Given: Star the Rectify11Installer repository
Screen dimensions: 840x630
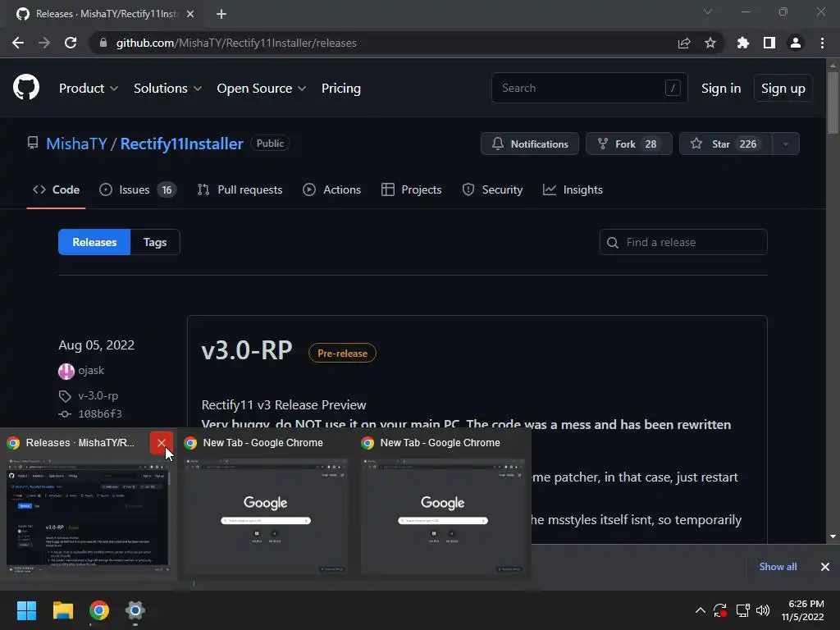Looking at the screenshot, I should pos(726,144).
